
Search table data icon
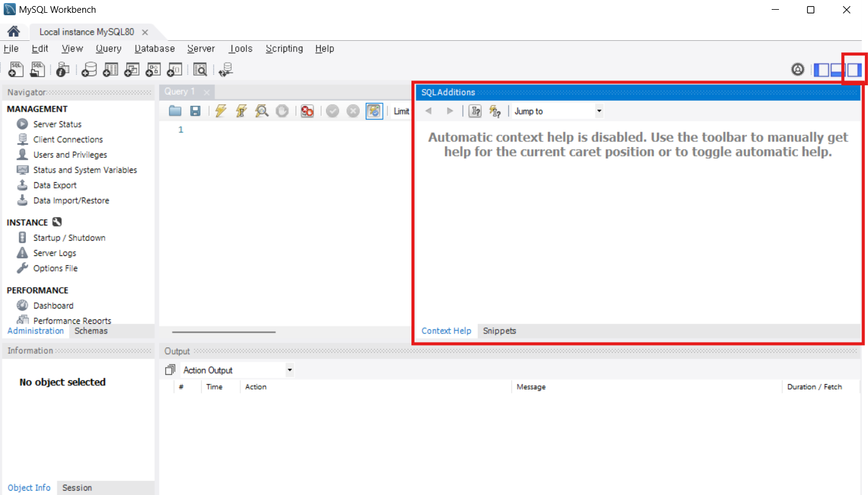[201, 69]
